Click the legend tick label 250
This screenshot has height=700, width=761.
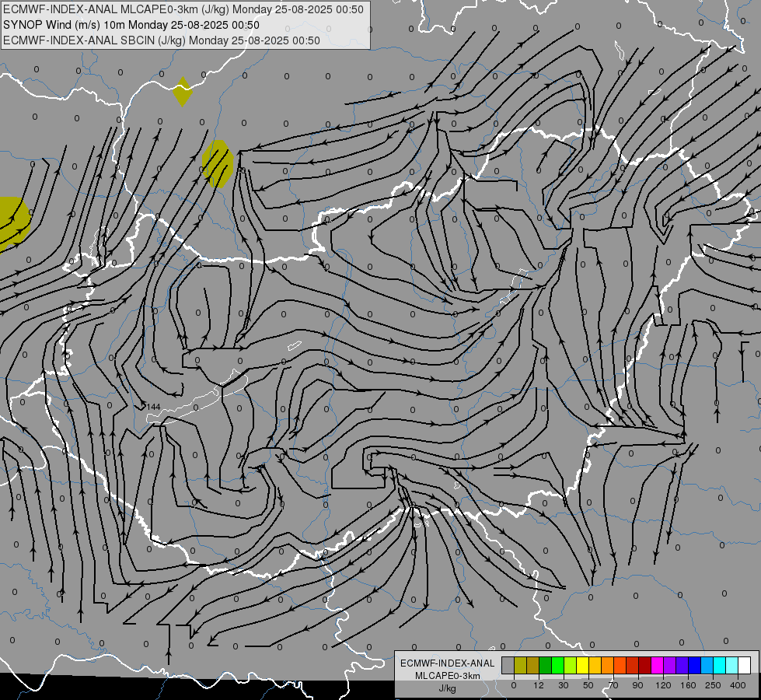(713, 685)
